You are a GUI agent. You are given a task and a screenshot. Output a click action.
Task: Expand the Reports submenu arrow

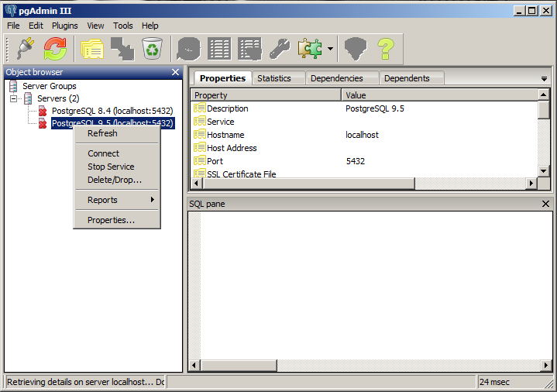[153, 200]
